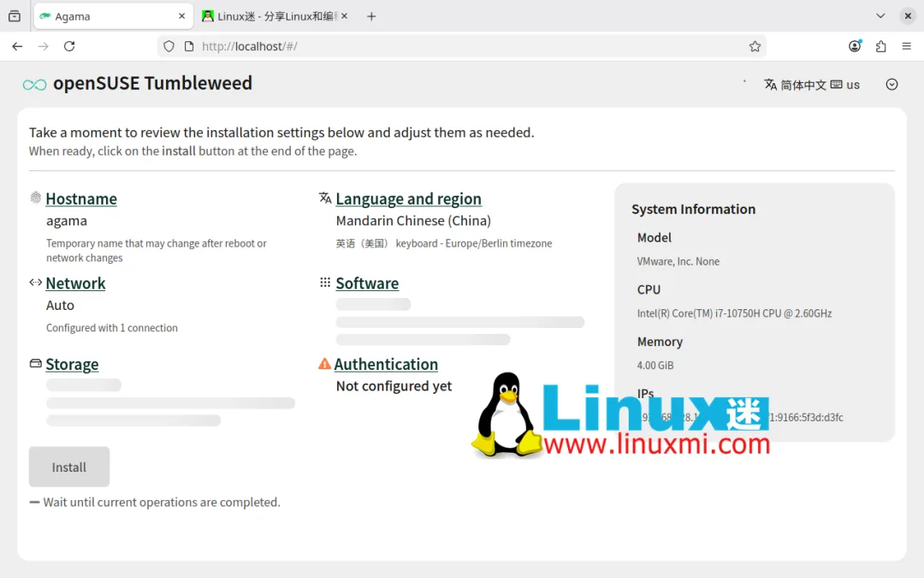924x578 pixels.
Task: Open the Hostname settings link
Action: coord(81,199)
